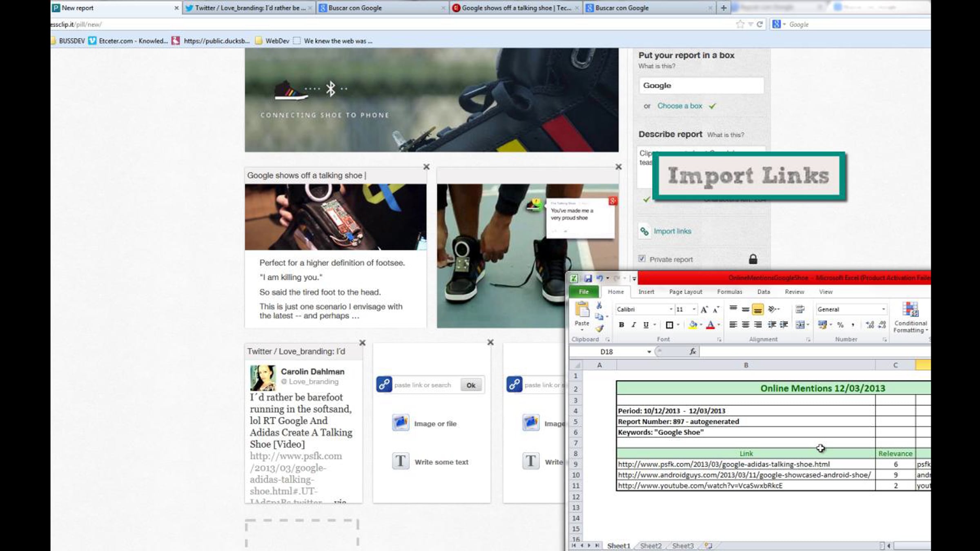Uncheck the Private report checkbox
Screen dimensions: 980x551
pos(642,259)
